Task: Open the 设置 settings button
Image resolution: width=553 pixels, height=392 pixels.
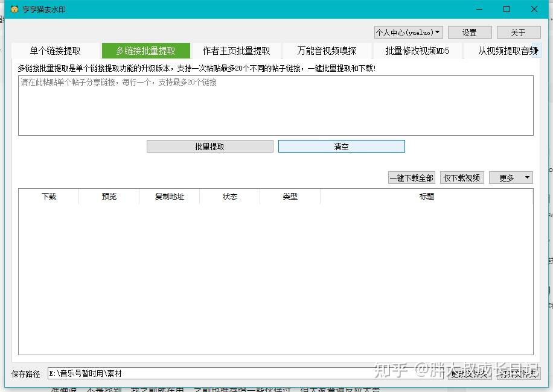Action: click(470, 33)
